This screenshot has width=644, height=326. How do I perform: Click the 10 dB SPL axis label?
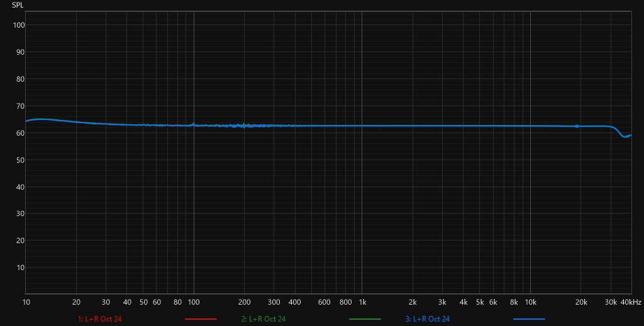[19, 268]
